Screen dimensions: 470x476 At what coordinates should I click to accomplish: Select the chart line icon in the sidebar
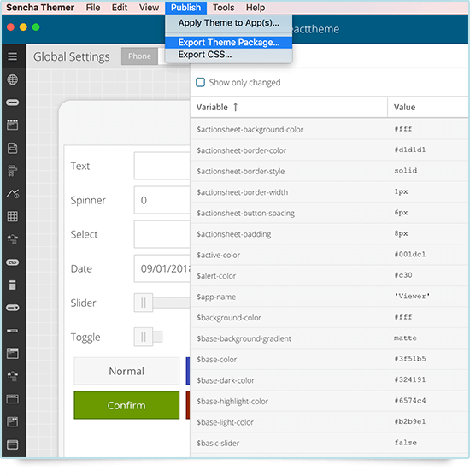pyautogui.click(x=13, y=193)
